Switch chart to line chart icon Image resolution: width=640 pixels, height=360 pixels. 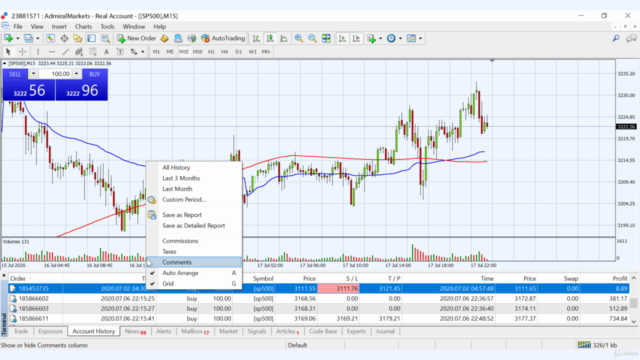pos(284,38)
